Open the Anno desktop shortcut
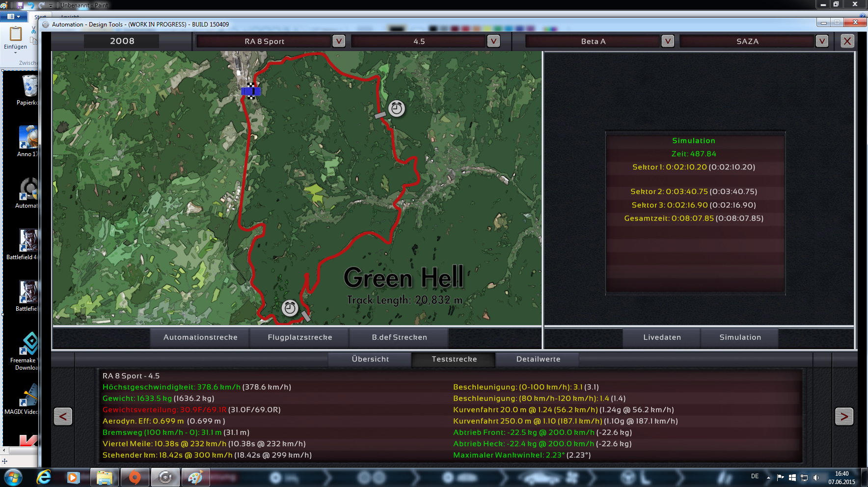The height and width of the screenshot is (487, 868). (x=27, y=141)
